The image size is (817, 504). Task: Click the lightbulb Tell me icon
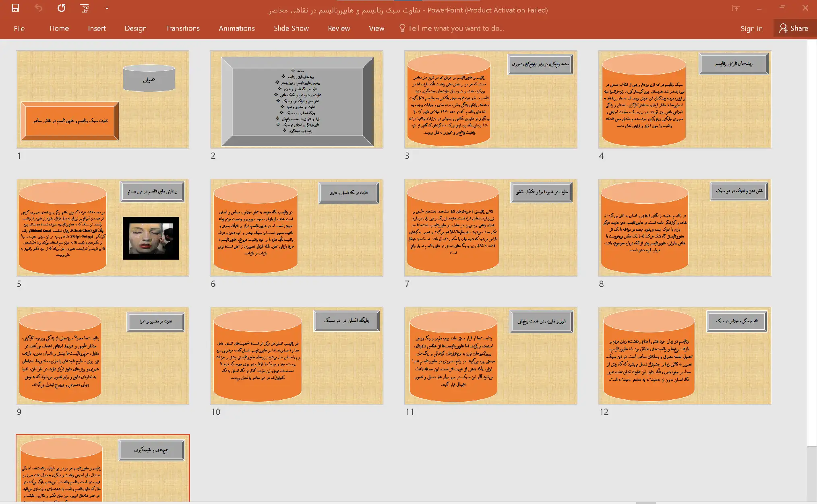(x=402, y=28)
